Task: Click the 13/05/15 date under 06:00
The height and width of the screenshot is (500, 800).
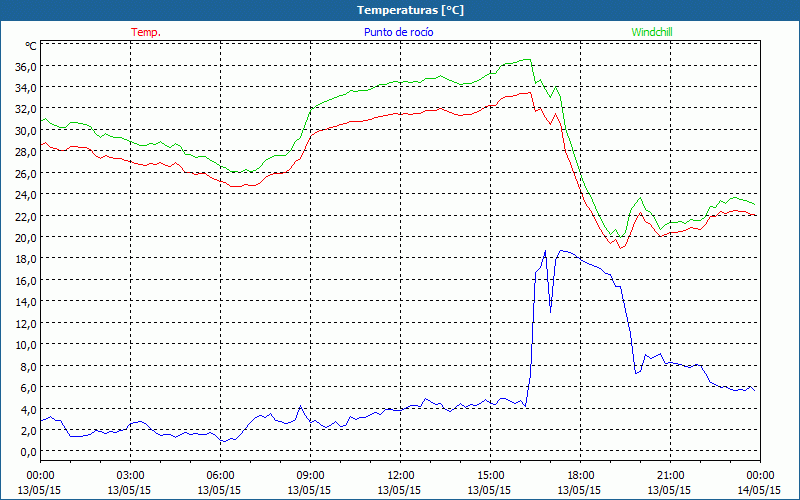Action: (219, 490)
